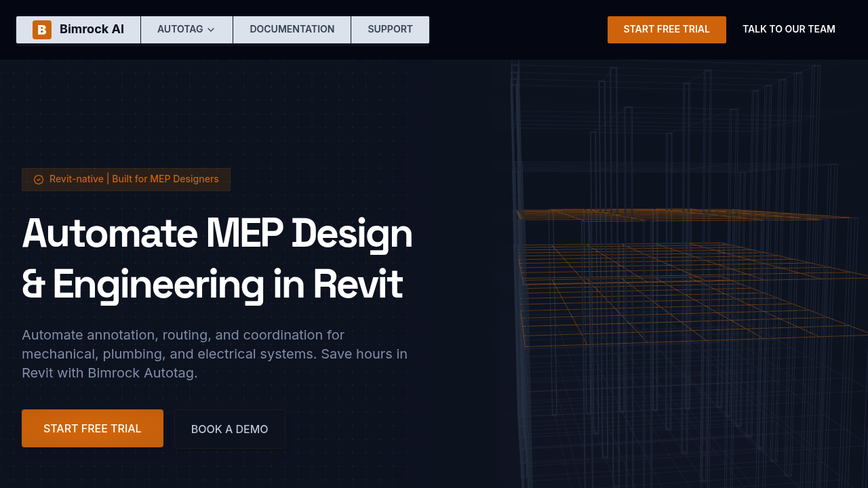Viewport: 868px width, 488px height.
Task: Click the Bimrock AI brand name
Action: [92, 30]
